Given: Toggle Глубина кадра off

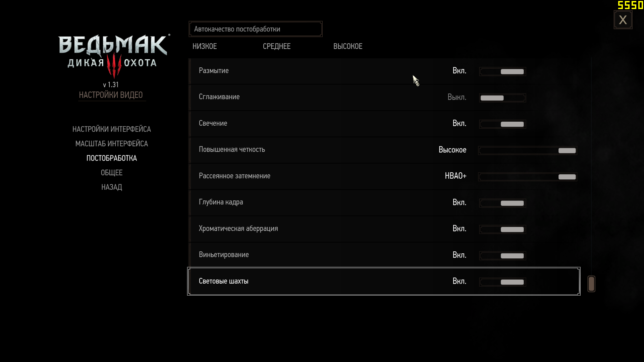Looking at the screenshot, I should pyautogui.click(x=502, y=203).
